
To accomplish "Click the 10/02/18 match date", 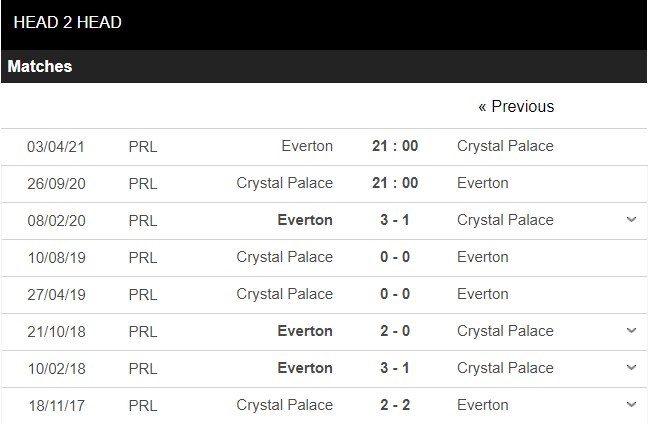I will [55, 368].
